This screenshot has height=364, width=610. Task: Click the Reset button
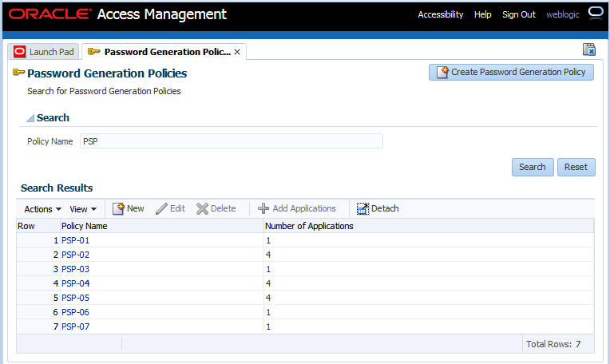point(576,167)
